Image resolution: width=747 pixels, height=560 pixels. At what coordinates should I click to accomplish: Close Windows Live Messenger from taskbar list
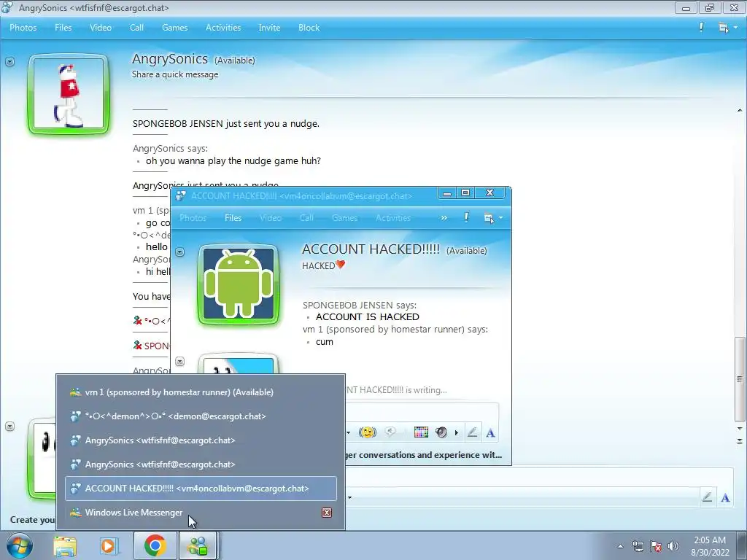[327, 513]
